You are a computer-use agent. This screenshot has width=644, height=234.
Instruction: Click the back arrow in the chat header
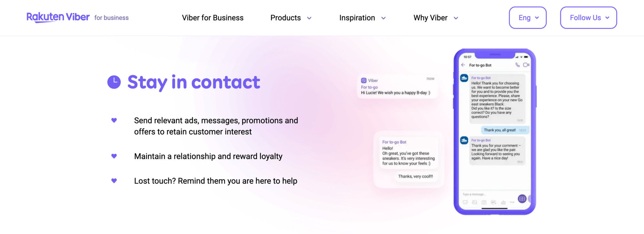[x=463, y=65]
